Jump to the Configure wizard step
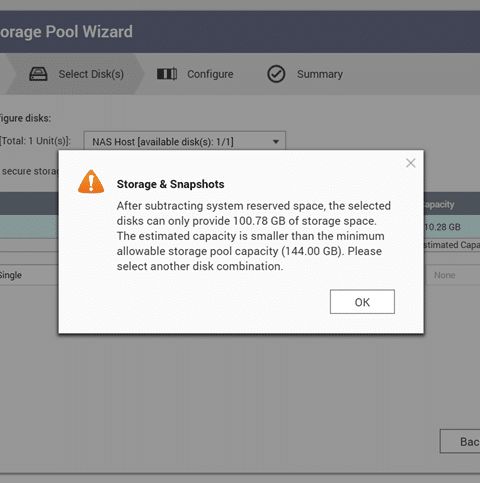Viewport: 480px width, 483px height. [x=210, y=74]
